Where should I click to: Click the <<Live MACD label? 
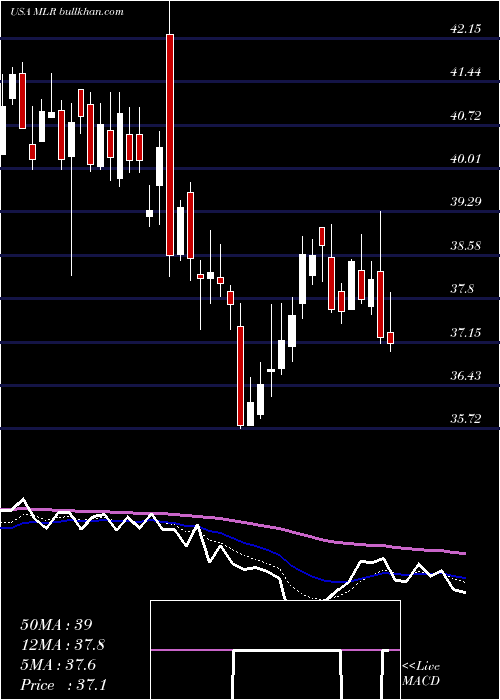(421, 674)
